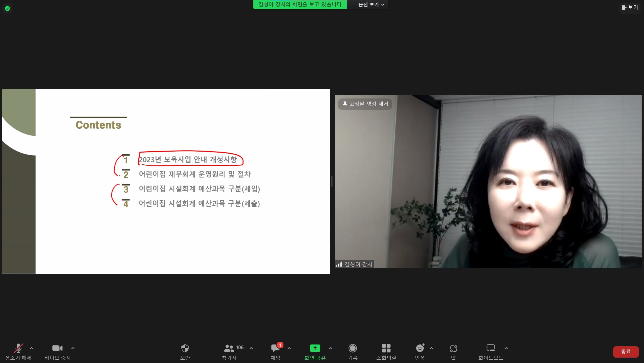The height and width of the screenshot is (363, 644).
Task: Remove pinned video (고정된 영상 제거)
Action: tap(365, 104)
